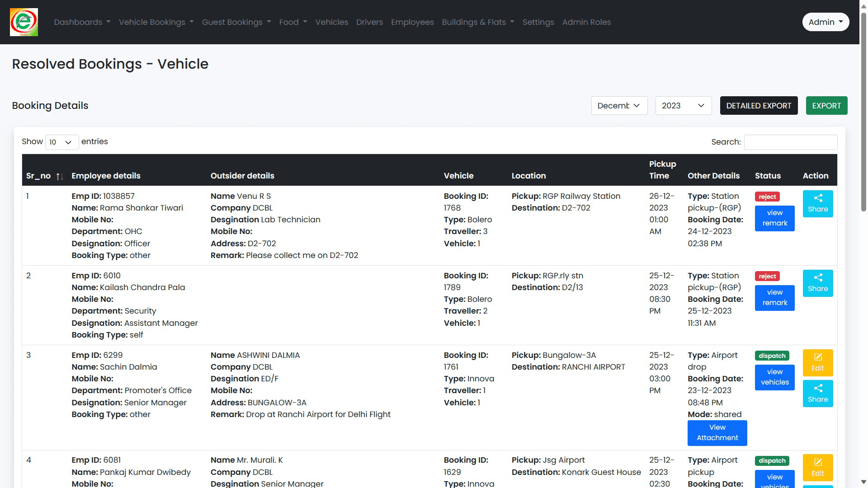Screen dimensions: 868x488
Task: Click the DETAILED EXPORT button
Action: (x=759, y=105)
